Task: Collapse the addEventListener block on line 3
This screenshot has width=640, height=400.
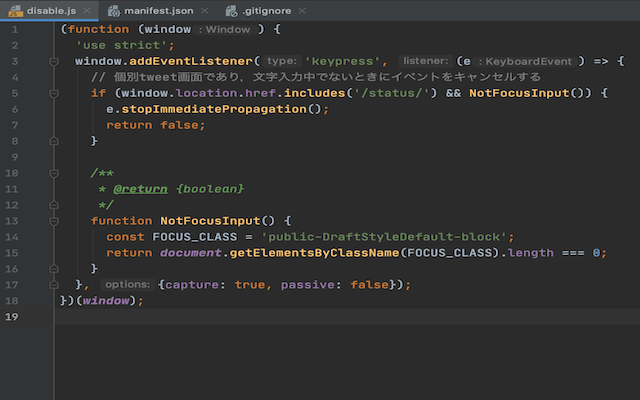Action: click(54, 62)
